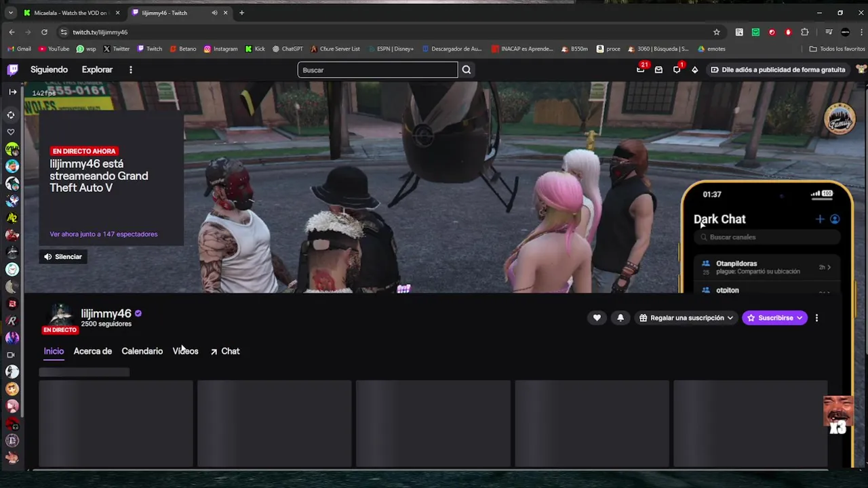Open the Betano bookmark
This screenshot has height=488, width=868.
coord(183,49)
